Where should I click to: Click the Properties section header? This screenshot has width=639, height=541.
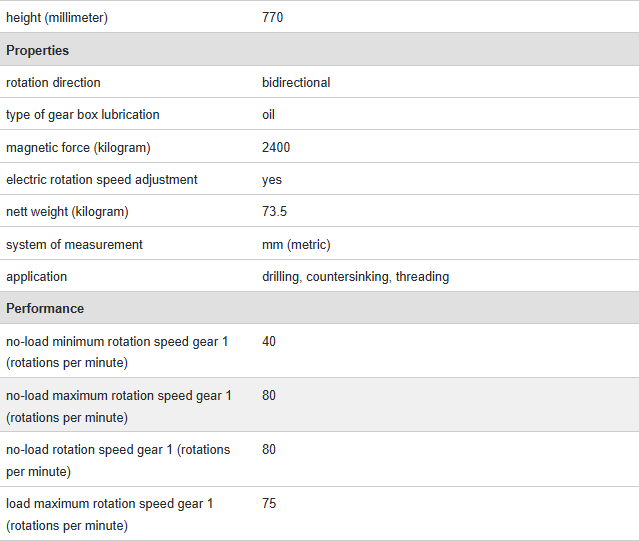[x=38, y=50]
